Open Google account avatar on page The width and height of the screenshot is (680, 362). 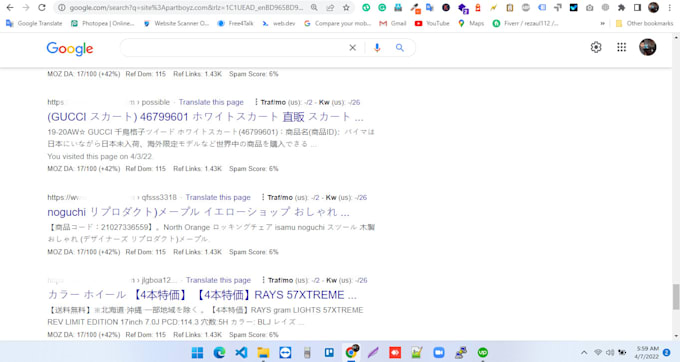(647, 47)
